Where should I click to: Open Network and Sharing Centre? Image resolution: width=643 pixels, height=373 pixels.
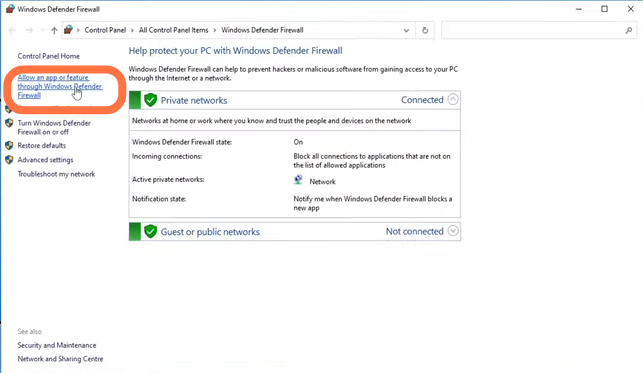coord(60,359)
